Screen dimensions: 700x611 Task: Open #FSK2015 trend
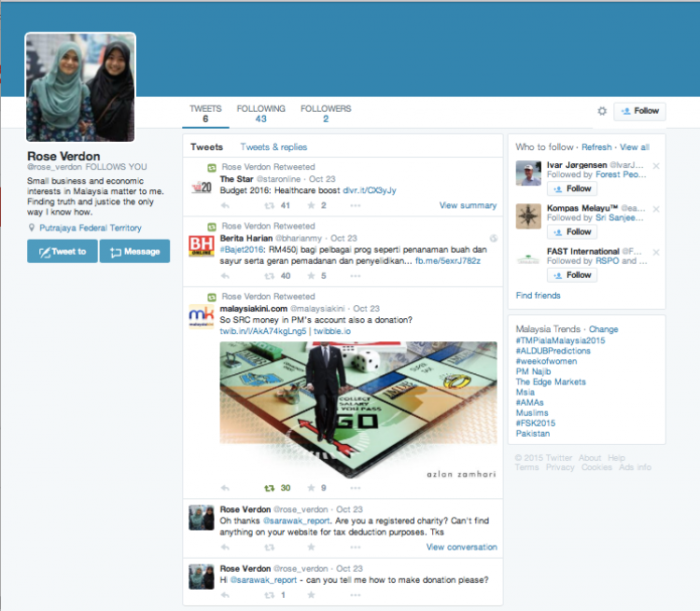[x=536, y=424]
